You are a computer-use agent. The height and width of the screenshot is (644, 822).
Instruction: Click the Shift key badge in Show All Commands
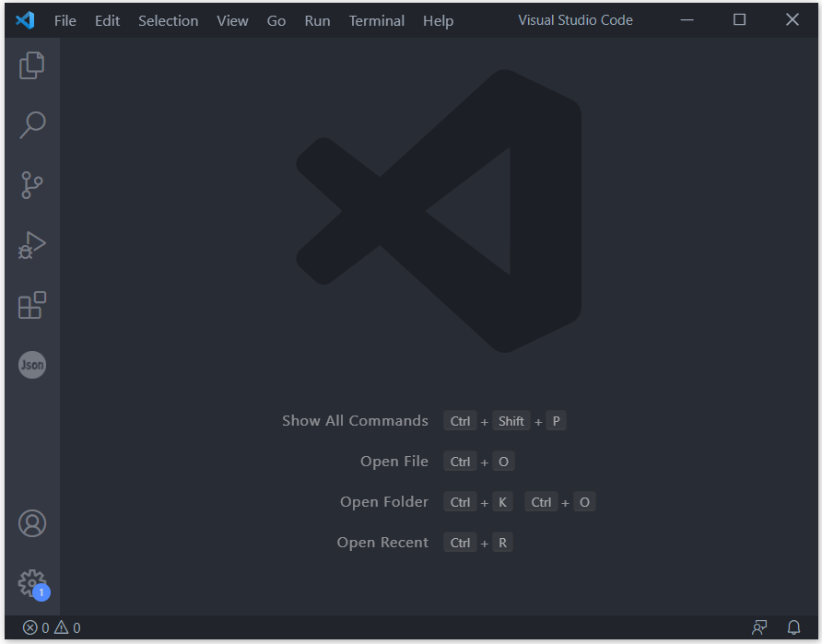pyautogui.click(x=511, y=421)
